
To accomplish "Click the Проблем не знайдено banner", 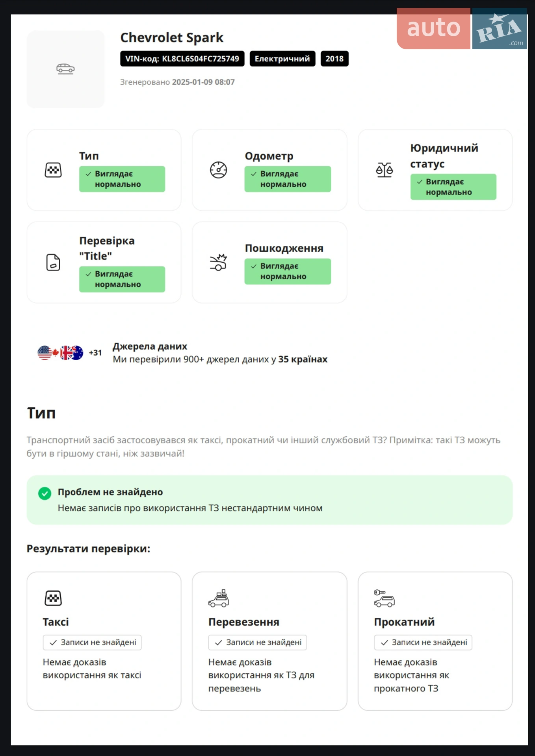I will [x=269, y=500].
